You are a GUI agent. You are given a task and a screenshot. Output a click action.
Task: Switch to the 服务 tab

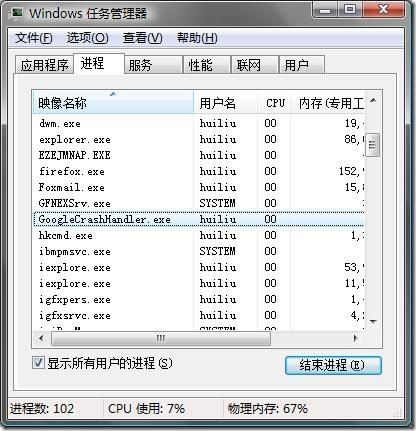(x=154, y=65)
